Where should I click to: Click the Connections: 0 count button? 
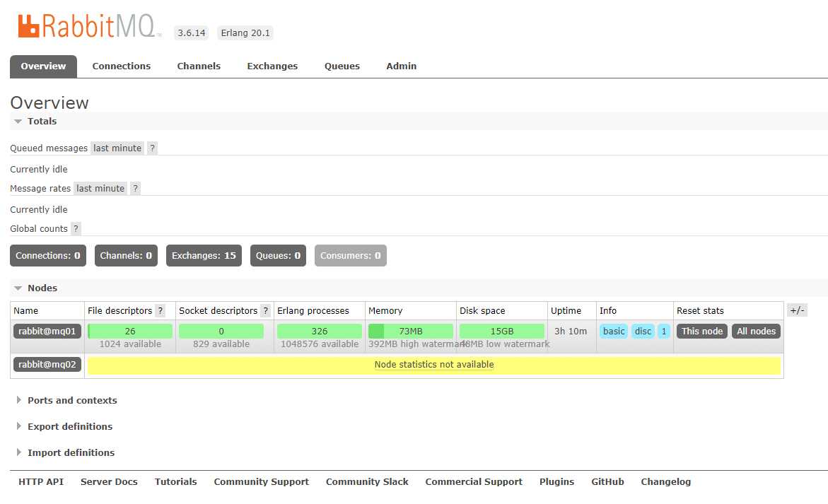48,255
